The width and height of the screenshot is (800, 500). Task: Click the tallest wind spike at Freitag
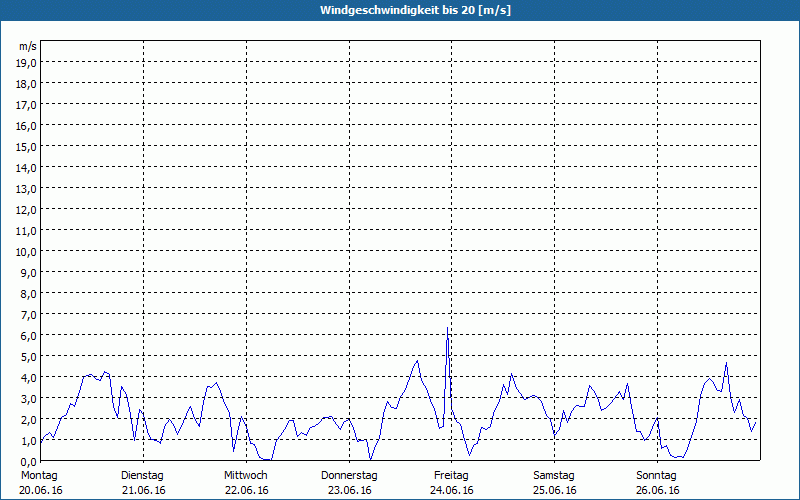click(447, 329)
